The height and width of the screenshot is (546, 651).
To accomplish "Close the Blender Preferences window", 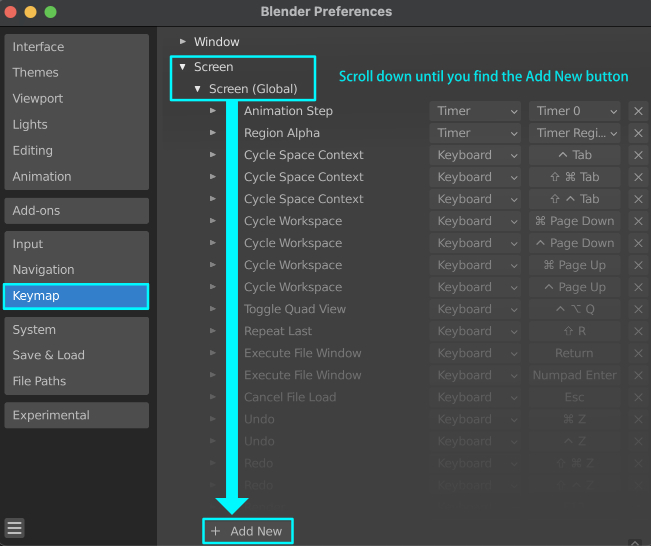I will click(10, 12).
